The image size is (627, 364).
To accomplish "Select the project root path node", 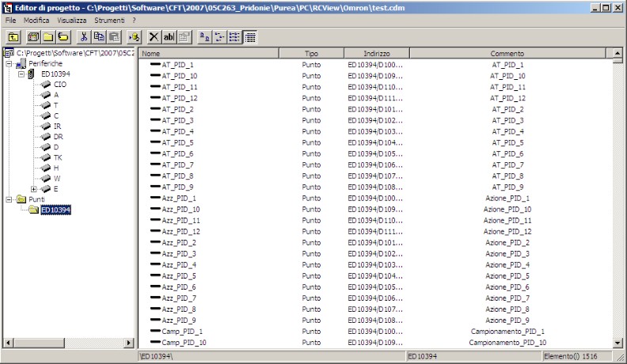I will (x=74, y=53).
